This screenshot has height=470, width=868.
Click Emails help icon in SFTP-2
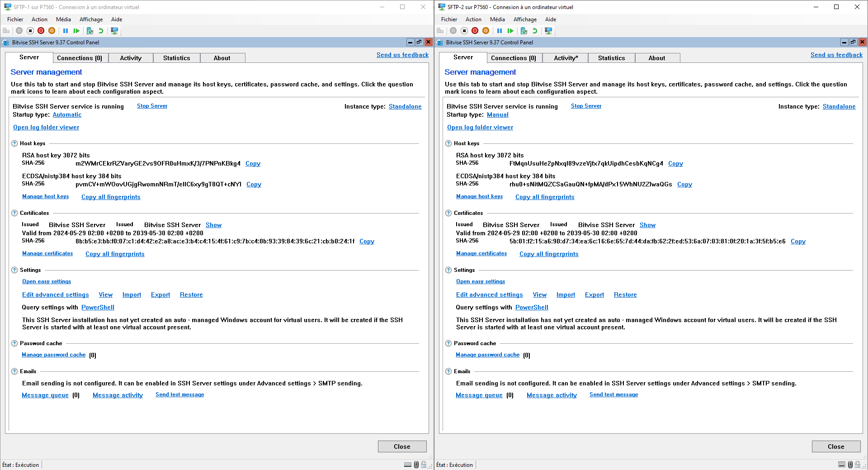[x=448, y=371]
